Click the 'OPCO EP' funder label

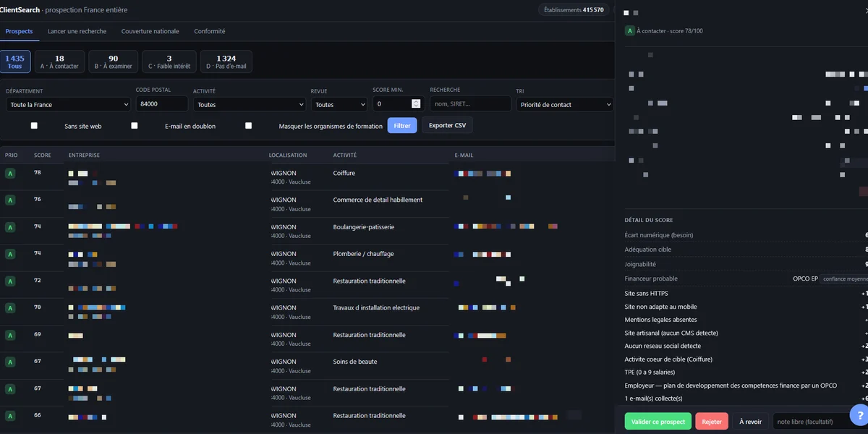(x=805, y=279)
